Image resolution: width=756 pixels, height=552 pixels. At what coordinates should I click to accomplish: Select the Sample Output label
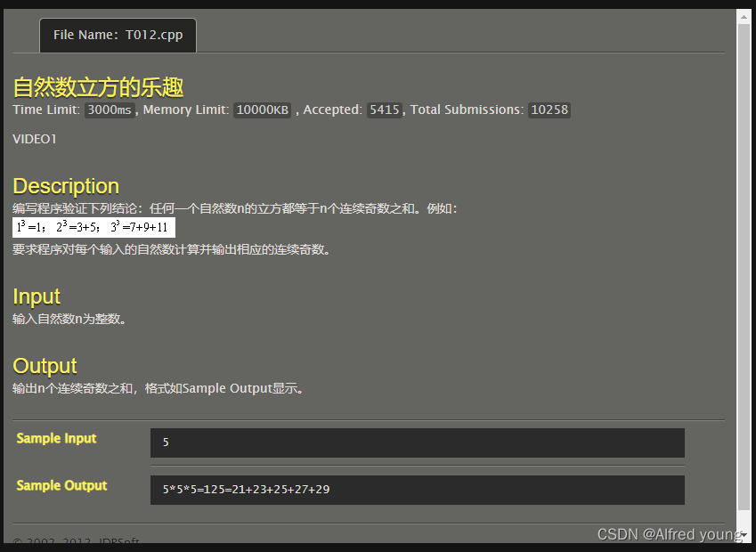click(61, 485)
